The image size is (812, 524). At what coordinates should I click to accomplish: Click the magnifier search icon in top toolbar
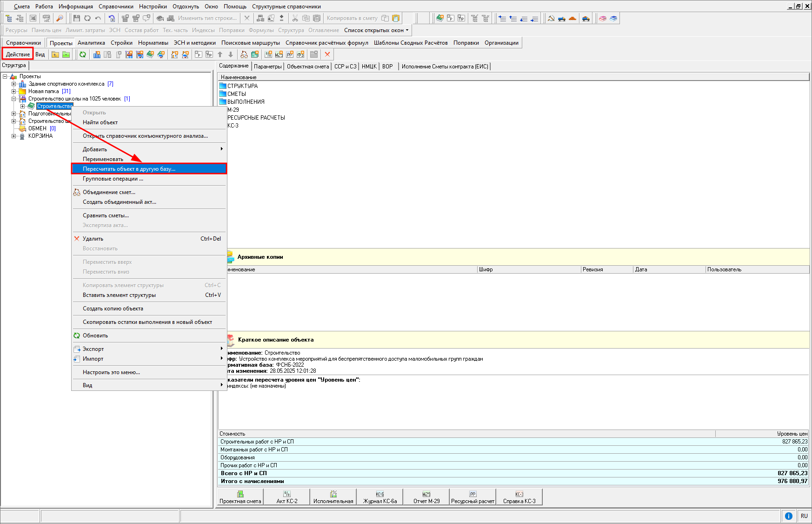pyautogui.click(x=59, y=18)
